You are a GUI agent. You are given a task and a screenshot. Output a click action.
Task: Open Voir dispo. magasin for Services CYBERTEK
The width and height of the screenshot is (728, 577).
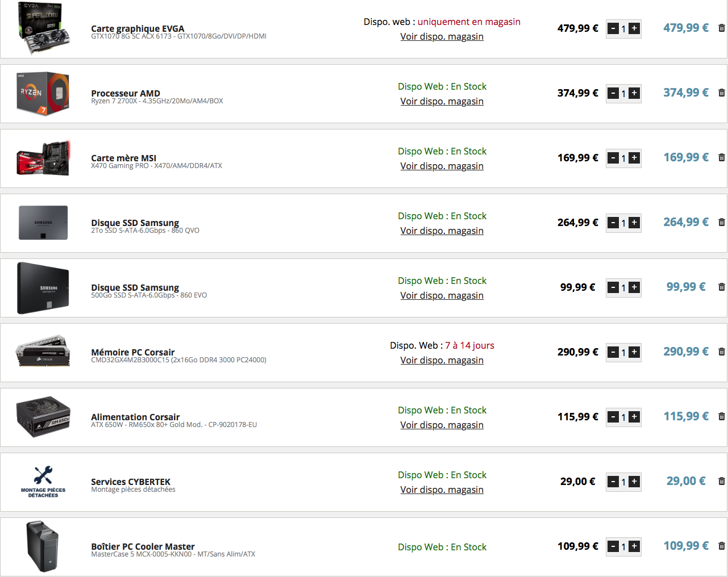click(x=442, y=490)
